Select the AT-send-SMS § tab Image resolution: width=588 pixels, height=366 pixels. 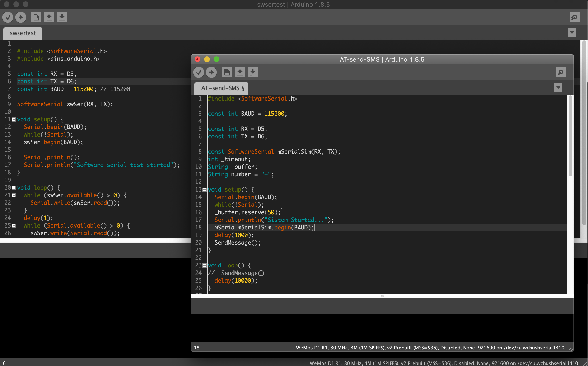click(221, 88)
